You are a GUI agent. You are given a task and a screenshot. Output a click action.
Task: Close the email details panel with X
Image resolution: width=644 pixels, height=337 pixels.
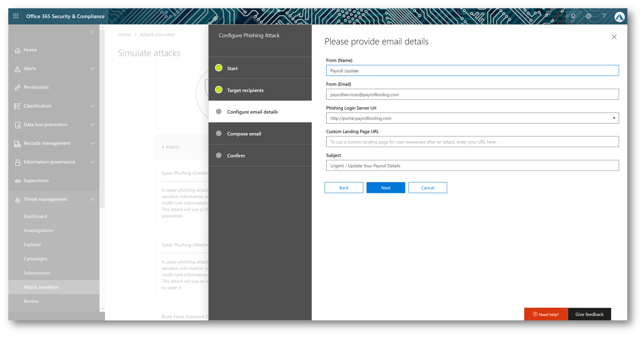(614, 37)
